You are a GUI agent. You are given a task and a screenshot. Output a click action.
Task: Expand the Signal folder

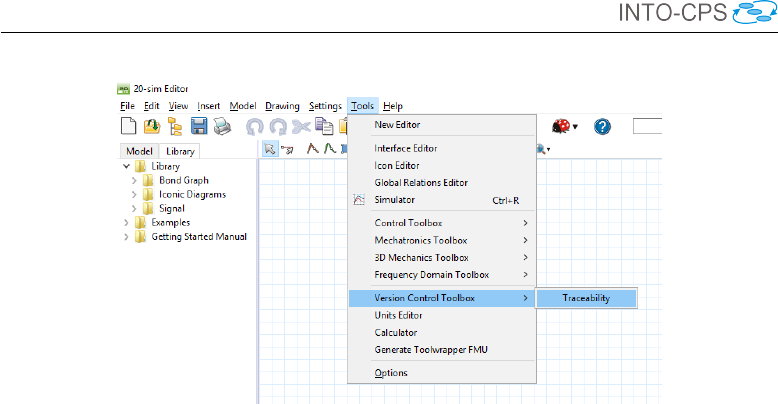click(x=134, y=208)
